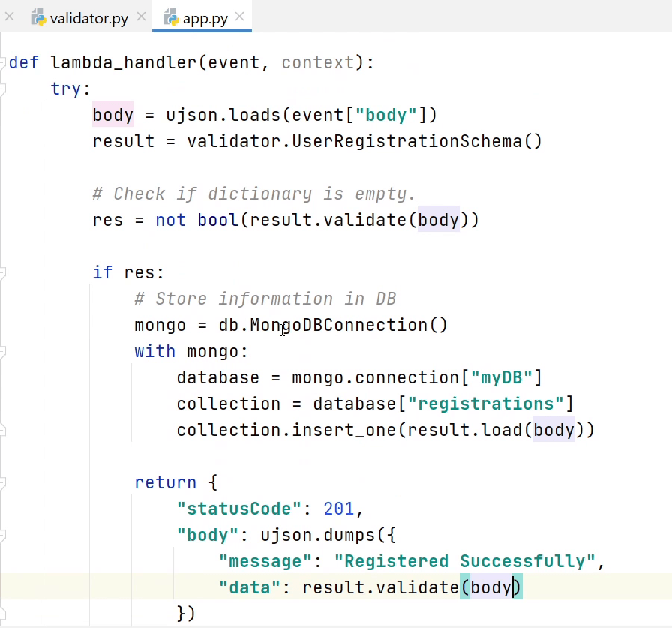Collapse the ujson.dumps body dictionary fold
This screenshot has width=672, height=628.
click(3, 536)
